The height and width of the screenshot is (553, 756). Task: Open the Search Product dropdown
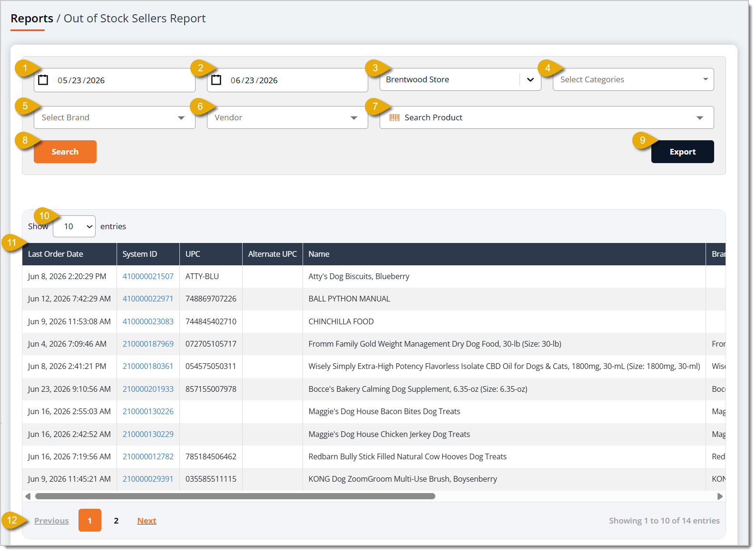[547, 117]
